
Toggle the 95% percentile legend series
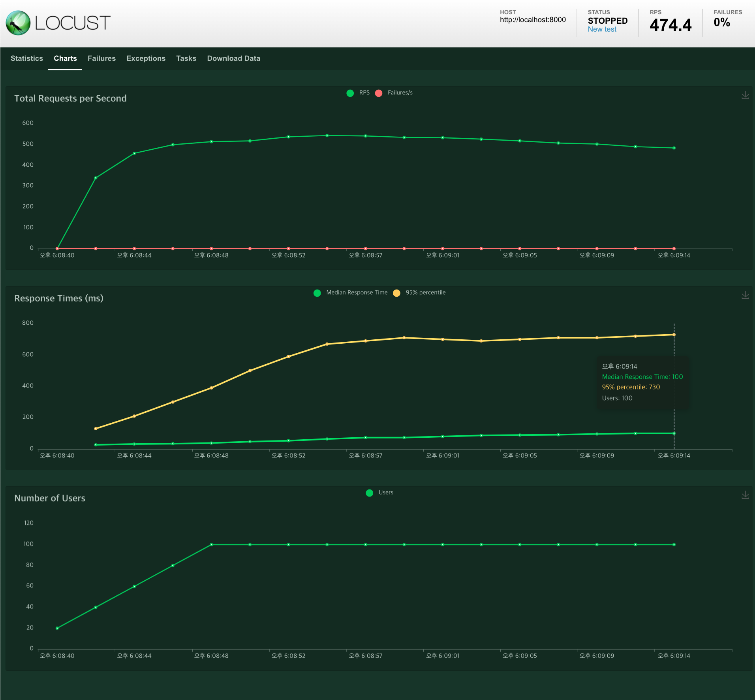coord(419,293)
